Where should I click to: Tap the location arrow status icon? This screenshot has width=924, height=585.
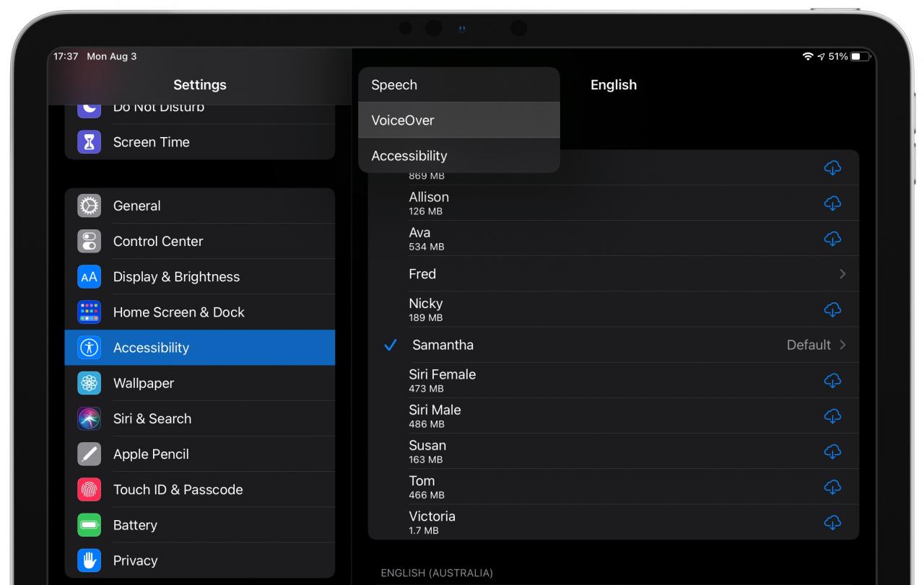(x=821, y=56)
